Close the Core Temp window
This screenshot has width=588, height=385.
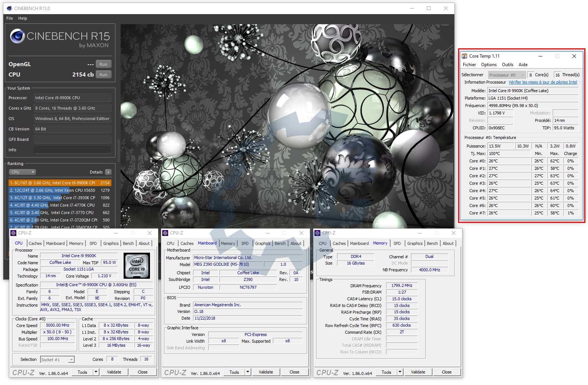pos(574,56)
